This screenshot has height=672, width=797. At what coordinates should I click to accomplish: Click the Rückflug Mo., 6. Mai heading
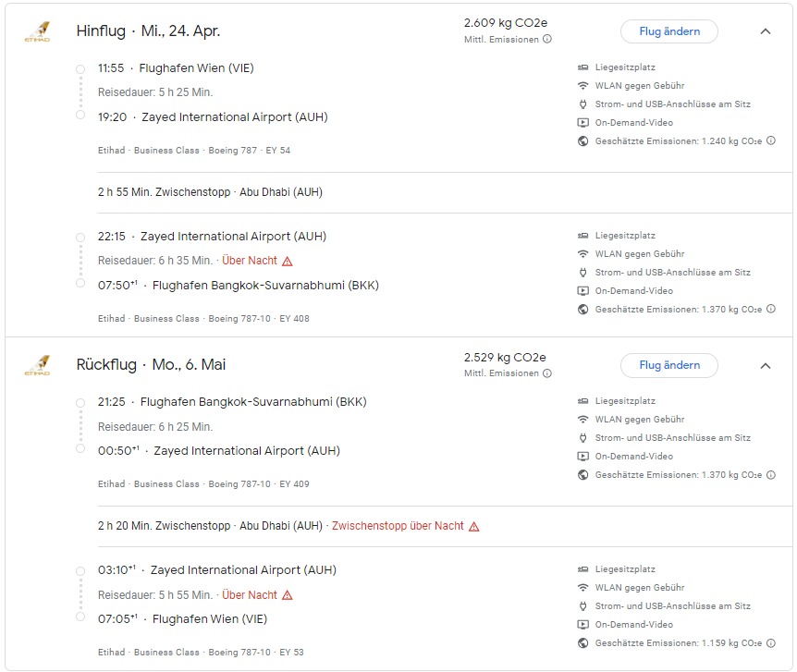tap(151, 365)
